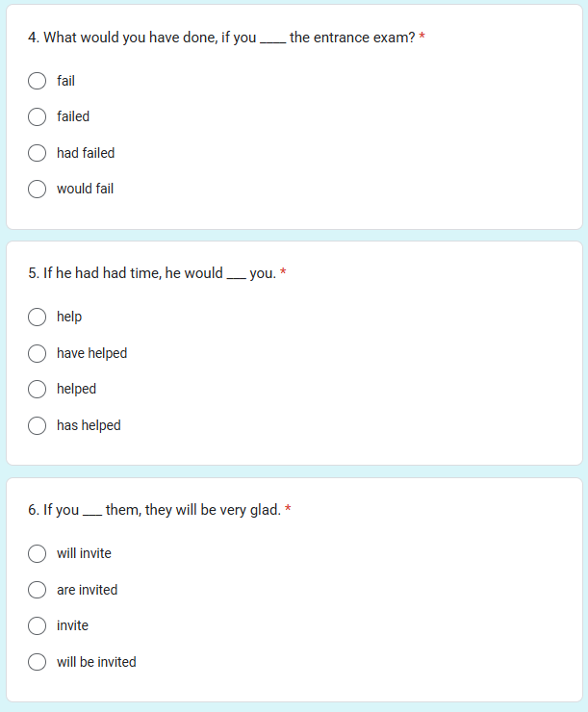Pick "will be invited" as the answer
The height and width of the screenshot is (712, 588).
(x=37, y=662)
